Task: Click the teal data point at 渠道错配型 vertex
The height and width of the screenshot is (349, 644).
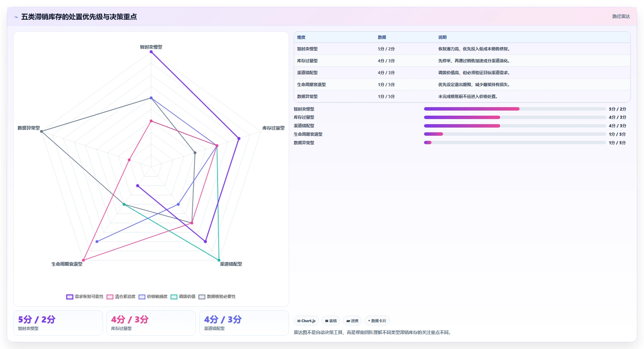Action: pyautogui.click(x=219, y=260)
